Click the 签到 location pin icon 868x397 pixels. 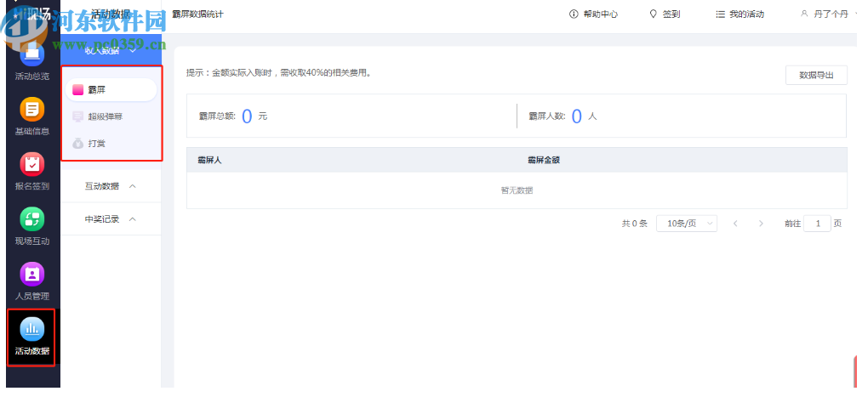(654, 14)
